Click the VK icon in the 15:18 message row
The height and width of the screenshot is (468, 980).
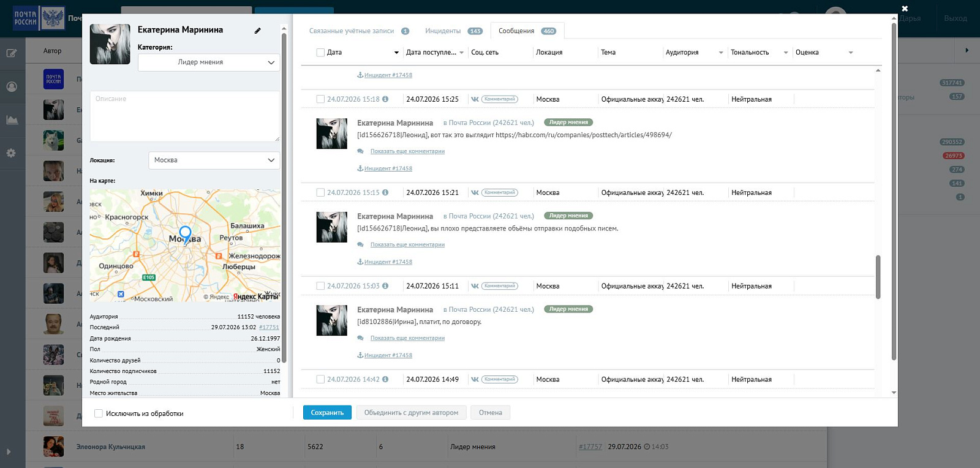(x=475, y=99)
